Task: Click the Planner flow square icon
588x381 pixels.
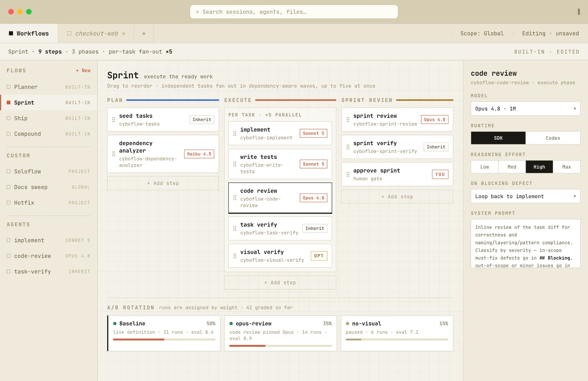Action: coord(9,87)
